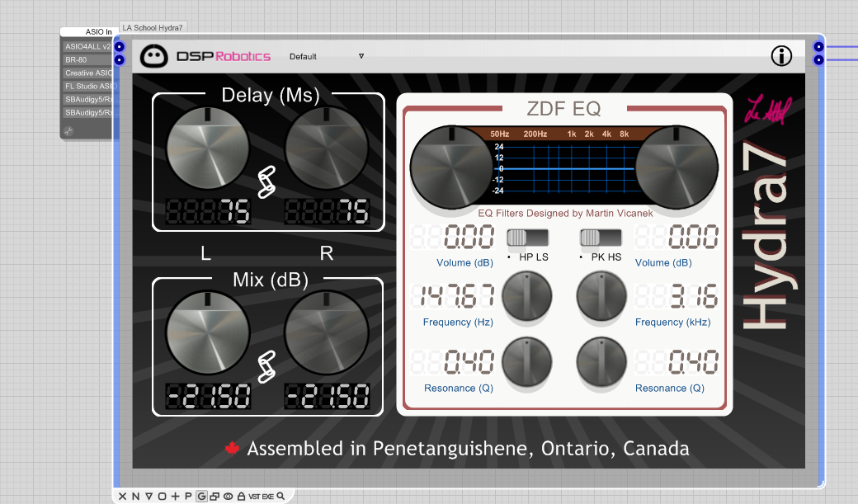Click the overlapping windows icon in action bar
Image resolution: width=858 pixels, height=504 pixels.
214,497
